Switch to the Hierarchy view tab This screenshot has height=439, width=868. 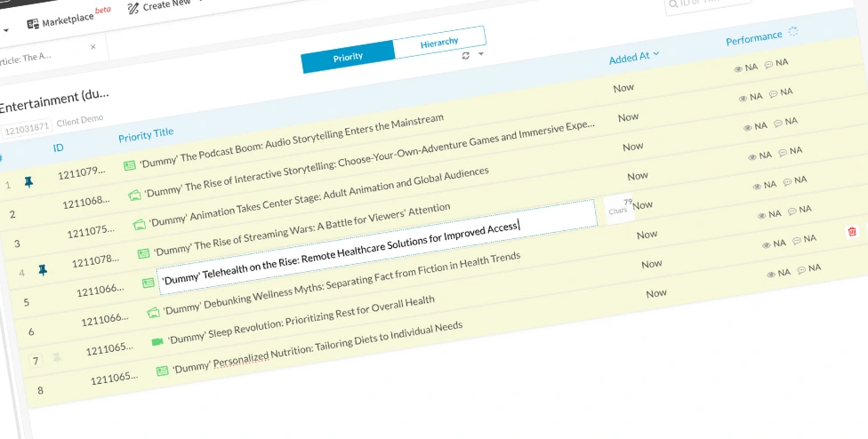439,43
